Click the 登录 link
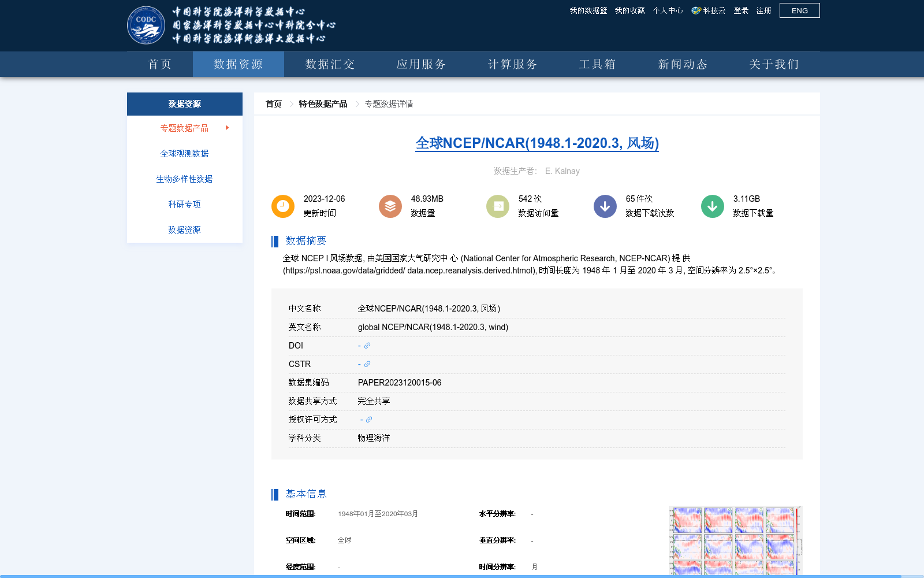 coord(741,10)
